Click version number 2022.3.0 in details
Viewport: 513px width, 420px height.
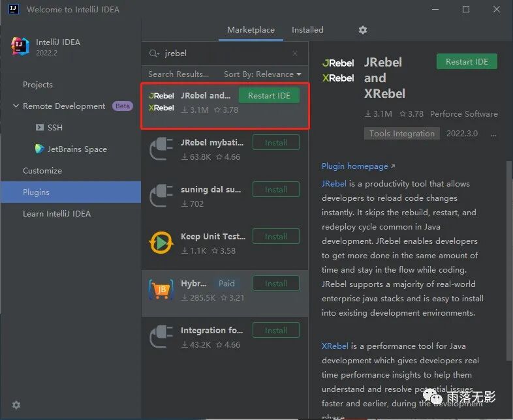tap(462, 133)
